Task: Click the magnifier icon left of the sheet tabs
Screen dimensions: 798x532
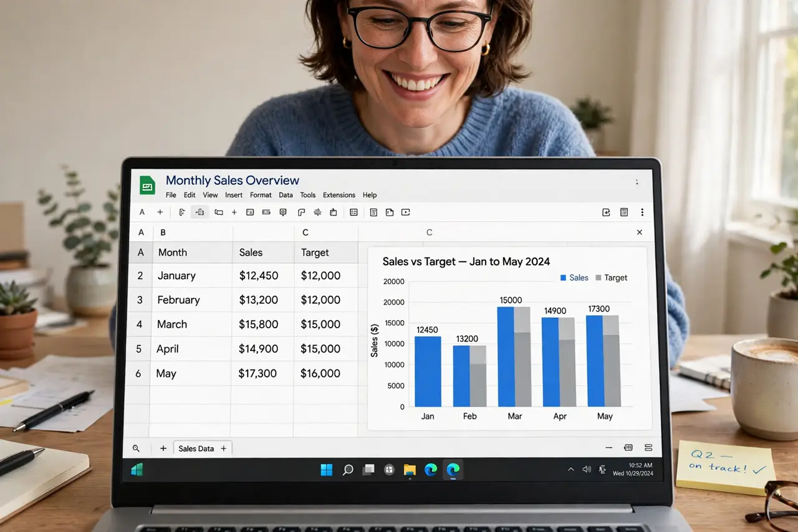Action: (136, 449)
